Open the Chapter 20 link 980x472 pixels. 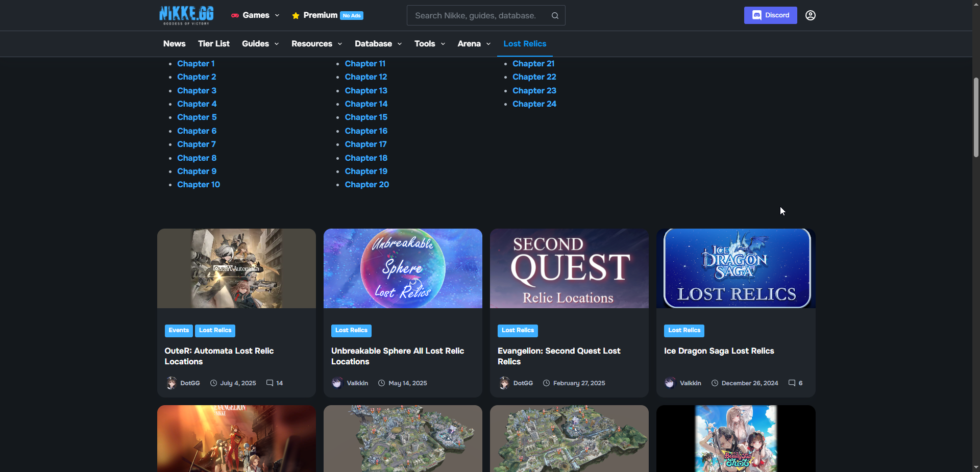click(x=367, y=185)
